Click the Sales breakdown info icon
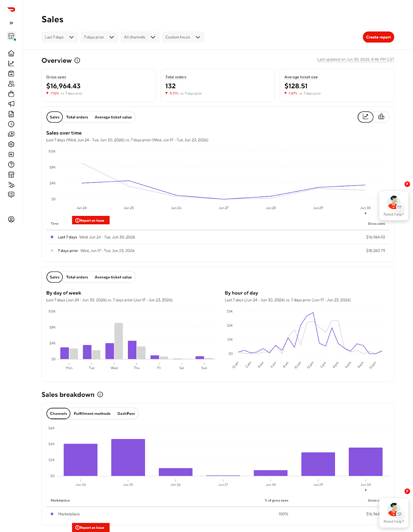This screenshot has height=532, width=413. (100, 394)
